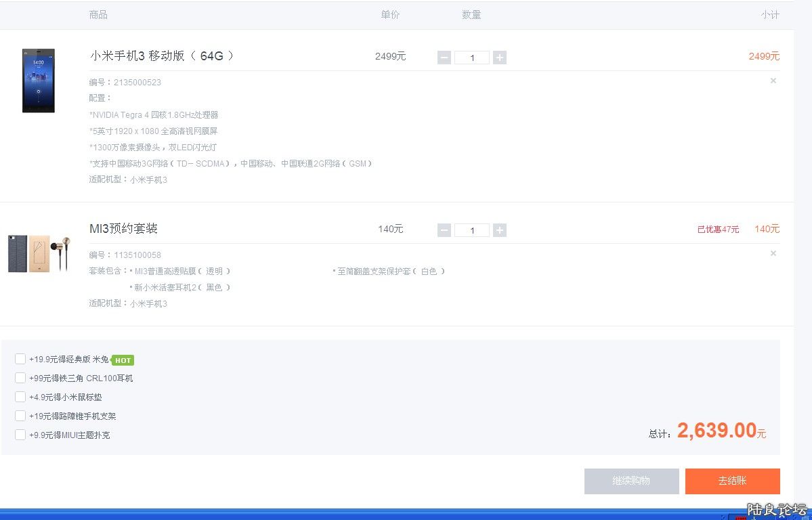
Task: Click the green HOT badge icon
Action: [123, 360]
